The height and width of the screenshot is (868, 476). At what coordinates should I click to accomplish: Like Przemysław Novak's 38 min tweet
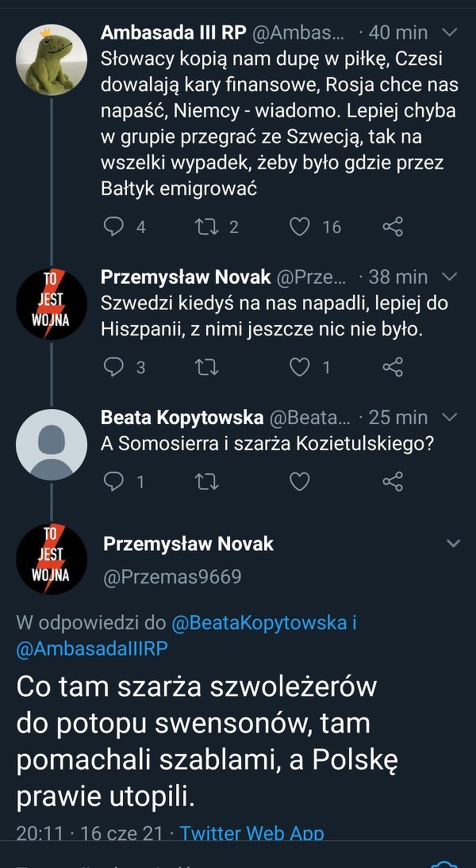(x=299, y=367)
